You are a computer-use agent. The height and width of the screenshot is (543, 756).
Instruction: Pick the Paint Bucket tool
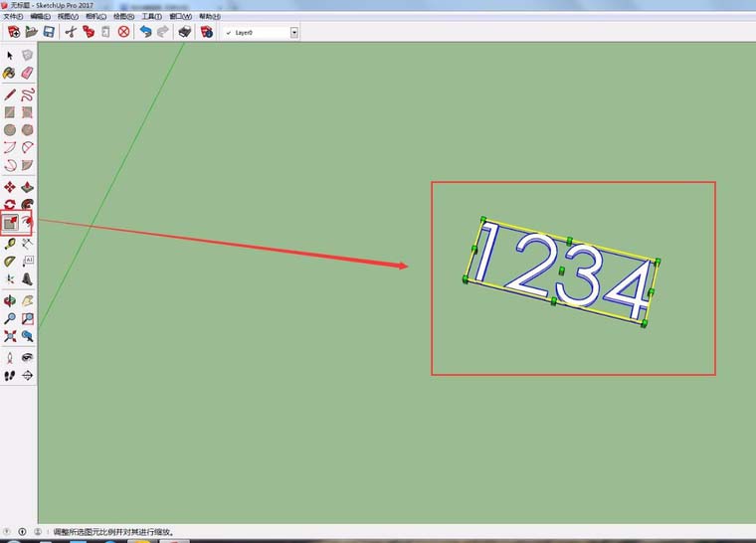(10, 73)
